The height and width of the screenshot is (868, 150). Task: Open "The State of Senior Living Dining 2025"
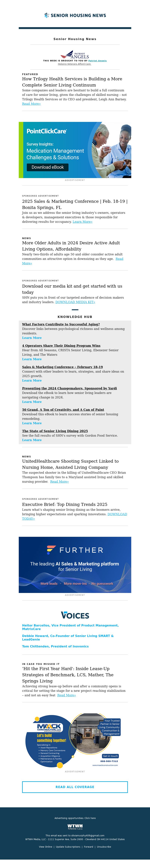[x=55, y=431]
